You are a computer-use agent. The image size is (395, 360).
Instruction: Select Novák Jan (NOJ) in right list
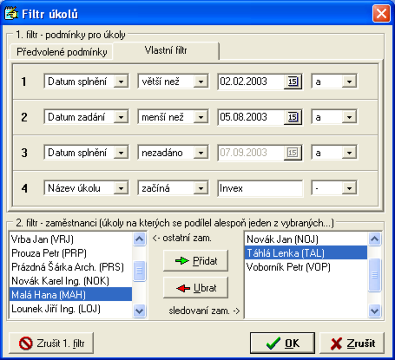(306, 239)
